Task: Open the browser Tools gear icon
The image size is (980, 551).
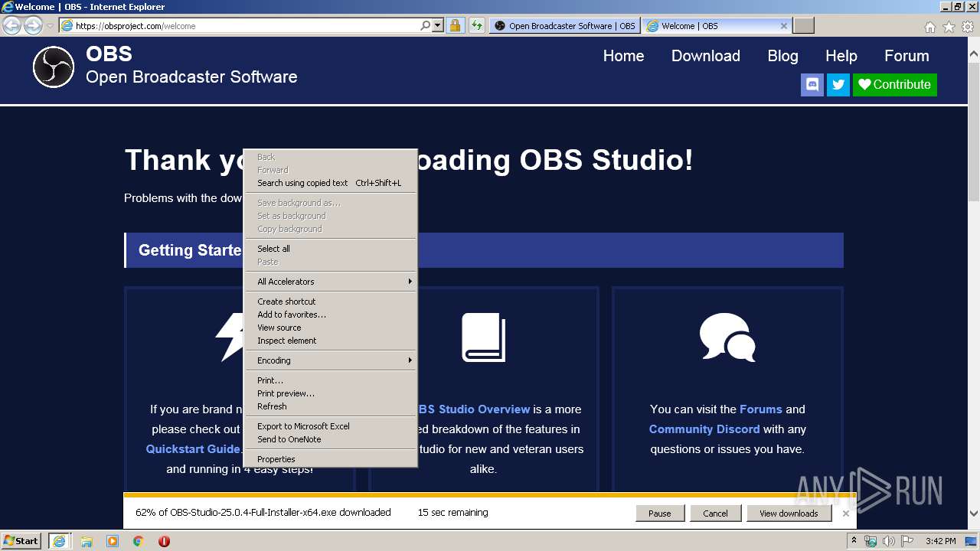Action: 968,27
